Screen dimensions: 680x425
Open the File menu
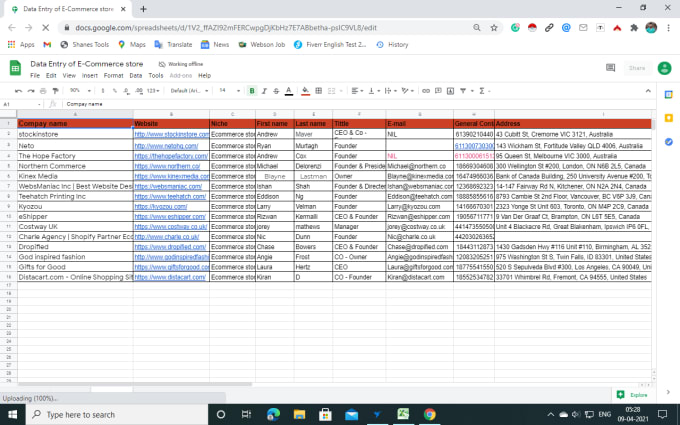pos(35,75)
